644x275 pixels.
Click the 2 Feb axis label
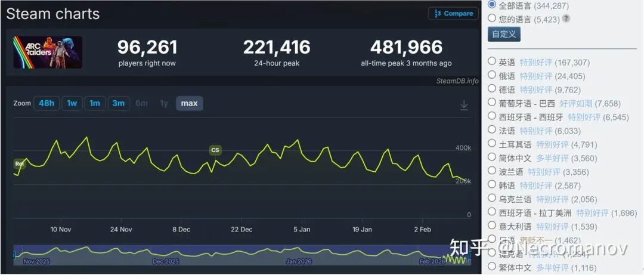point(423,230)
